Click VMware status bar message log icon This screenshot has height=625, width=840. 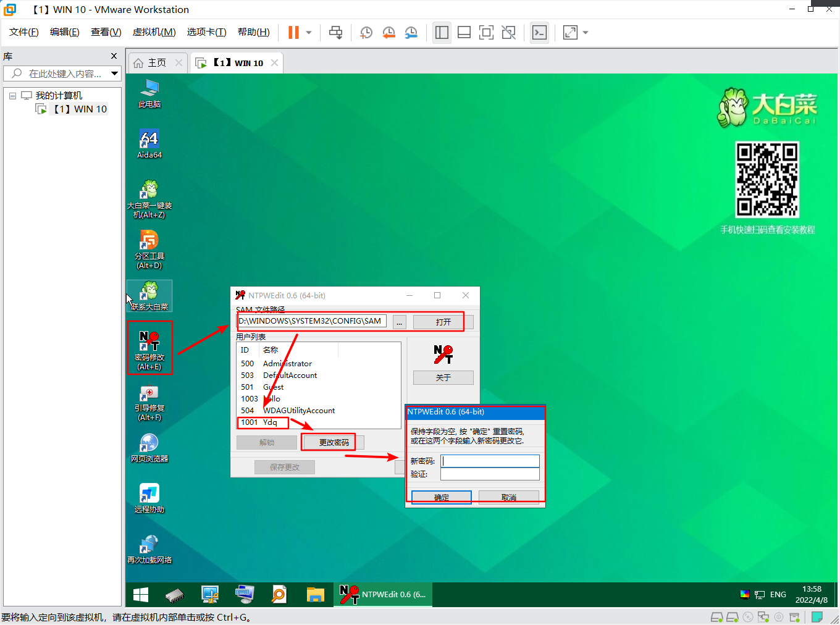817,617
